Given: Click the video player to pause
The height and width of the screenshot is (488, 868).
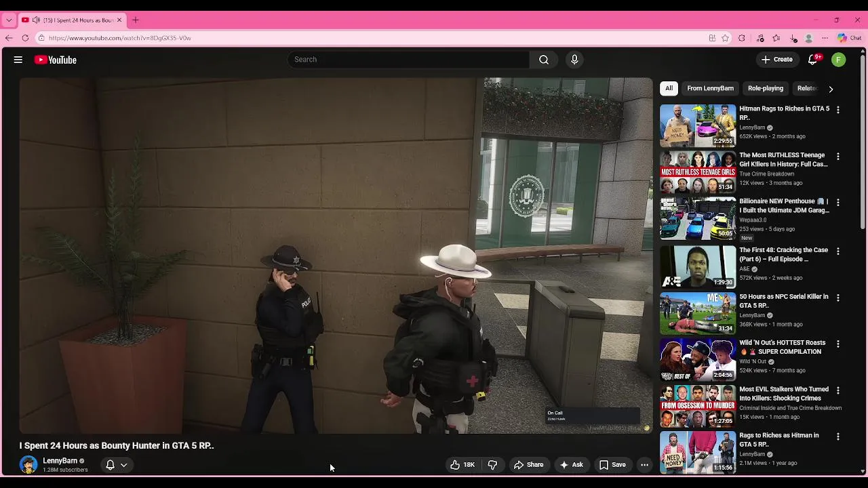Looking at the screenshot, I should [336, 255].
